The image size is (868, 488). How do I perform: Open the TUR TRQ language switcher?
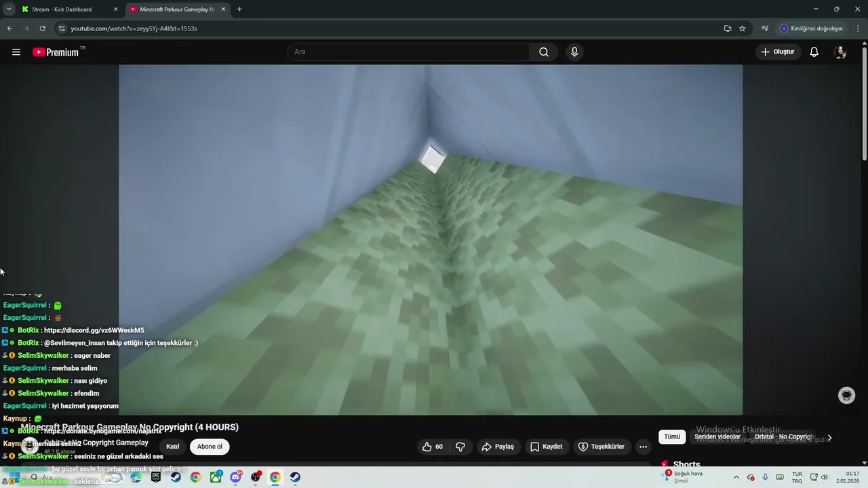pos(797,477)
